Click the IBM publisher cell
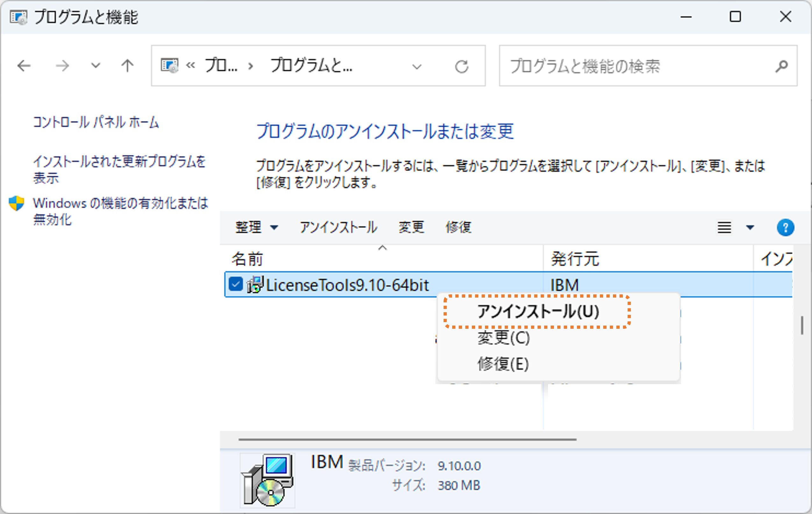The image size is (812, 514). click(x=565, y=285)
